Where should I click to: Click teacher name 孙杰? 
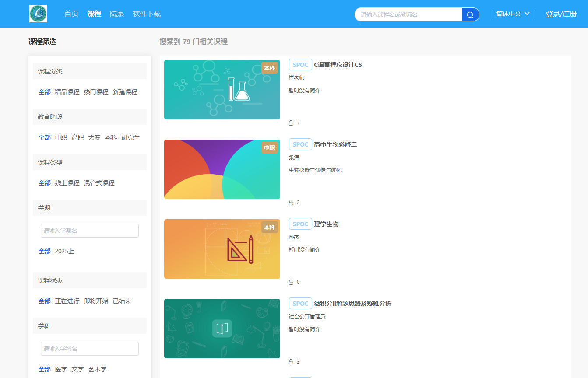(294, 237)
